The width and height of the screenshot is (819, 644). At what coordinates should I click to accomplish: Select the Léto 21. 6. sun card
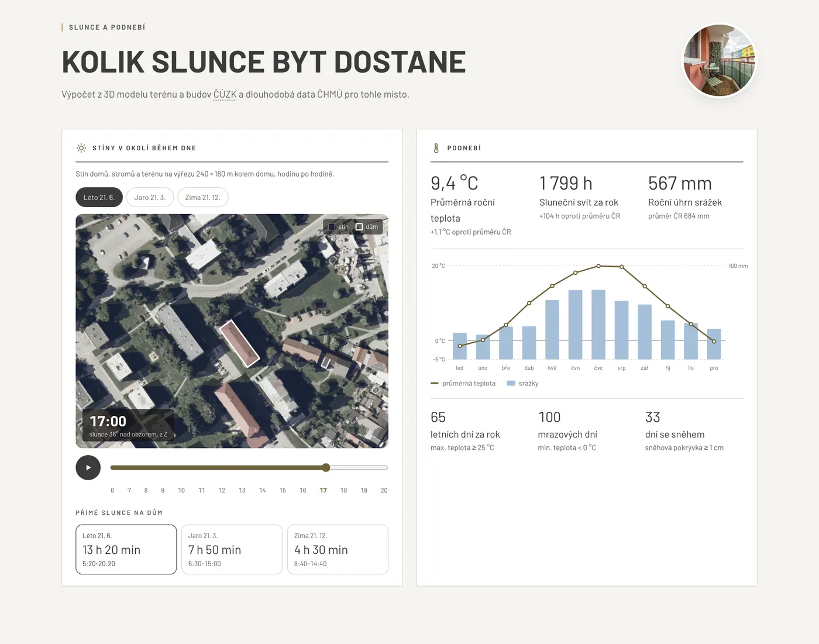pyautogui.click(x=126, y=549)
